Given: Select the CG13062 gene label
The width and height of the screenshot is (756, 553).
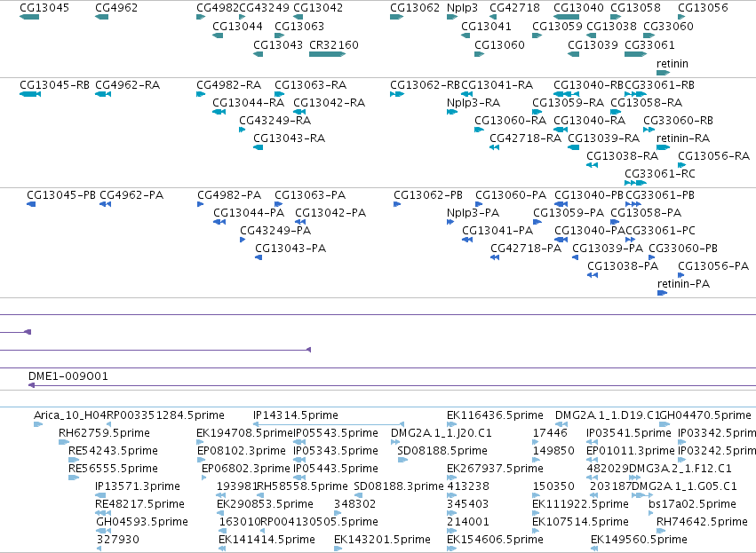Looking at the screenshot, I should tap(415, 8).
